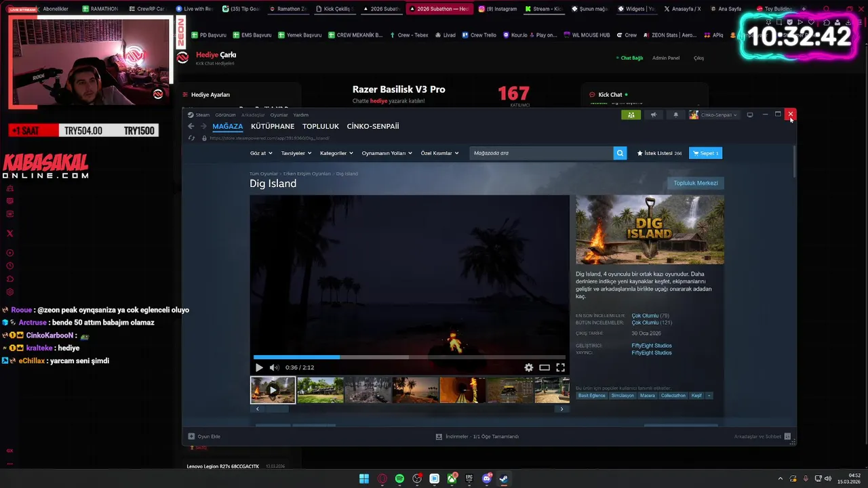
Task: Open the Kategoriler dropdown
Action: point(336,153)
